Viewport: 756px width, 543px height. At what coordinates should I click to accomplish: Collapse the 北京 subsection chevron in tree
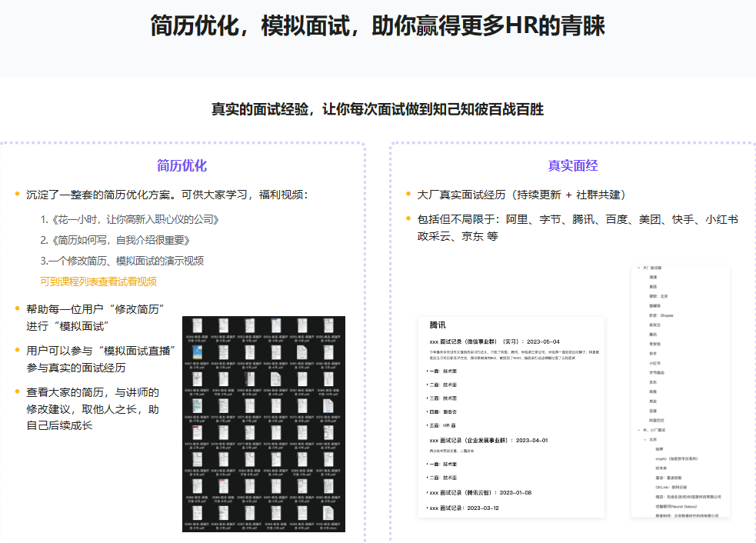tap(646, 439)
